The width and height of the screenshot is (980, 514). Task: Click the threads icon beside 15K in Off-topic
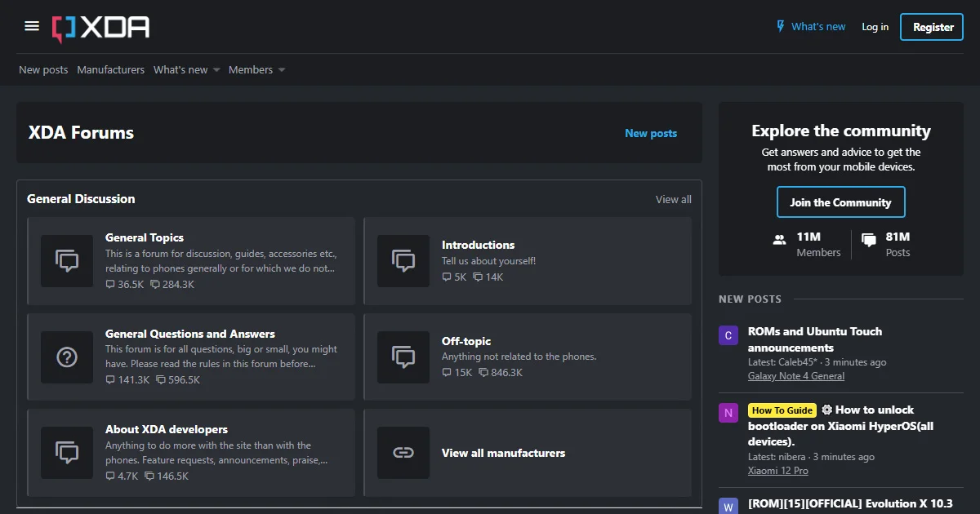[x=447, y=373]
